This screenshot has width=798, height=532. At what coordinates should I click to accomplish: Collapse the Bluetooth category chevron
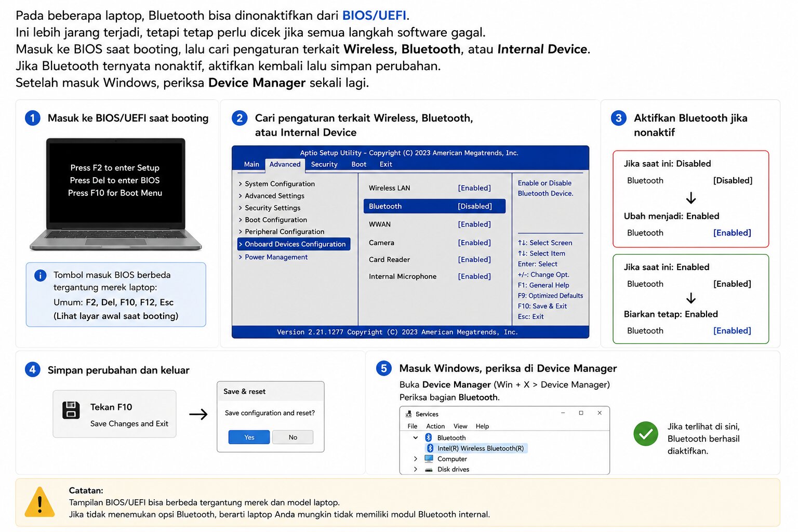[415, 437]
